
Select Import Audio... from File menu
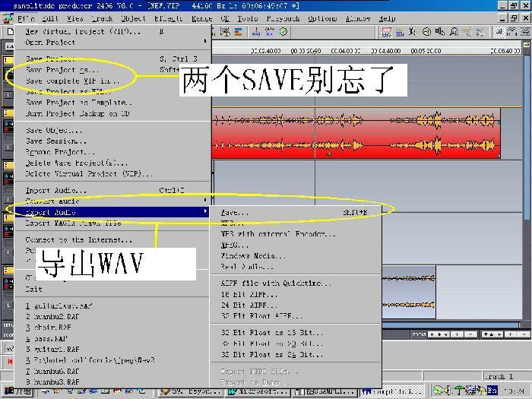click(x=112, y=190)
